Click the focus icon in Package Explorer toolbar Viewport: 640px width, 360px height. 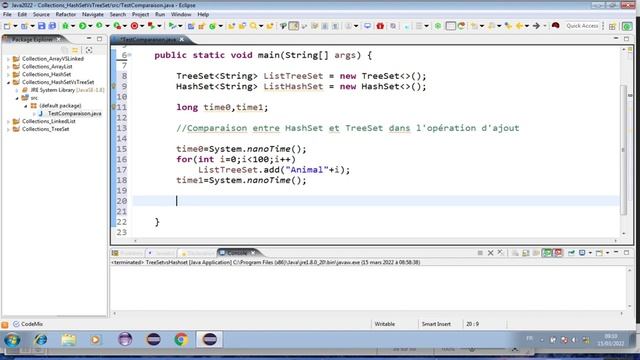click(x=89, y=50)
